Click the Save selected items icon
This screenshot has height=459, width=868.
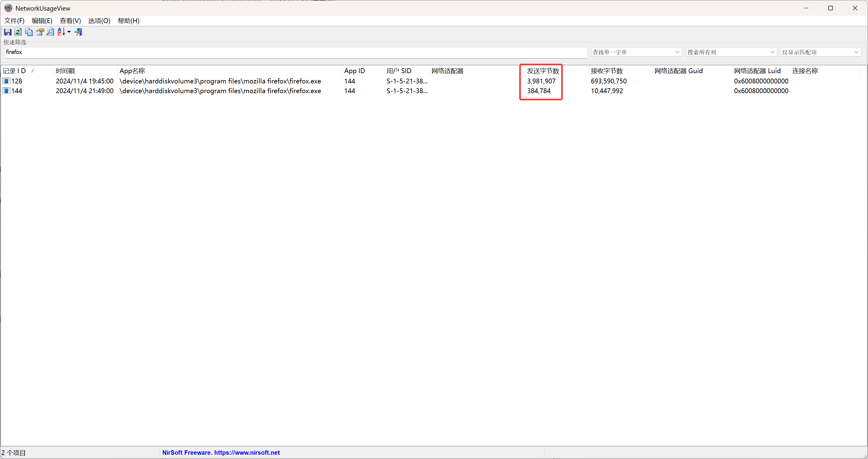point(7,32)
